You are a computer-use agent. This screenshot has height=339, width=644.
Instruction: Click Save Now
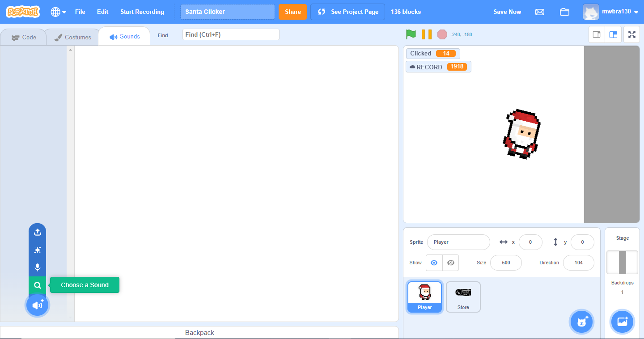tap(507, 12)
